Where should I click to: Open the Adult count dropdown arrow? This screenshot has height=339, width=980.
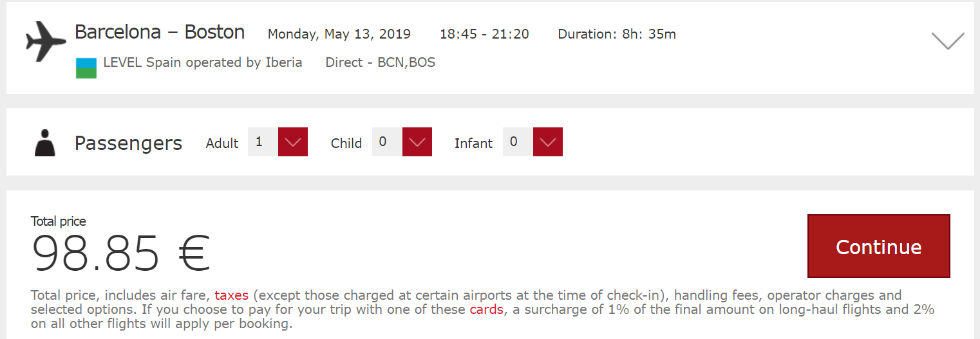[293, 142]
